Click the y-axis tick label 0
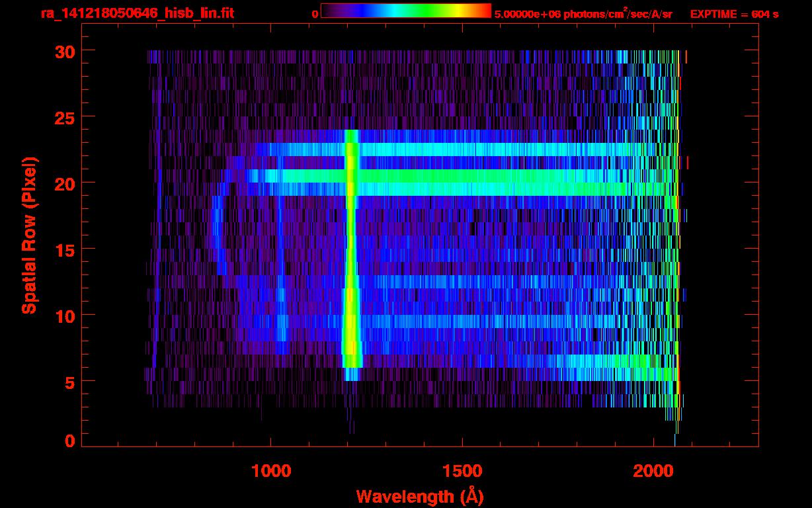The width and height of the screenshot is (812, 508). click(69, 441)
